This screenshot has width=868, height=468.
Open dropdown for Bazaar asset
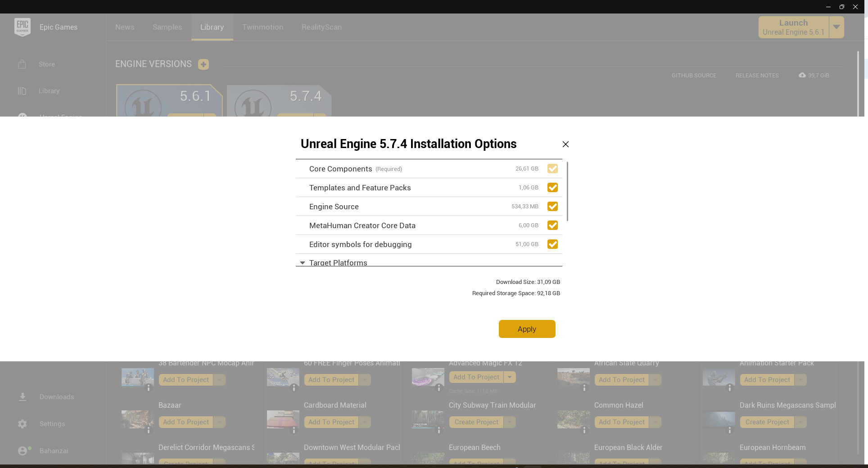coord(219,422)
